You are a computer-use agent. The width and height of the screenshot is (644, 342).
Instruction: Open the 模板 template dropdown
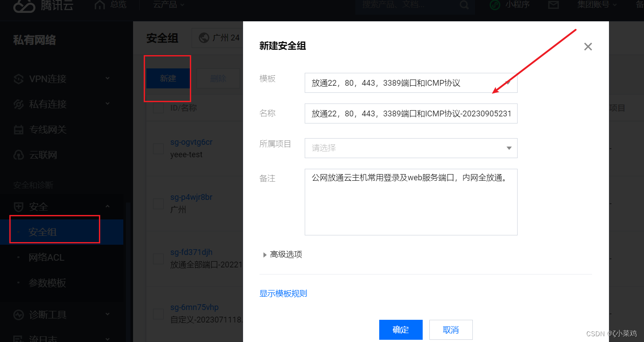click(x=411, y=83)
